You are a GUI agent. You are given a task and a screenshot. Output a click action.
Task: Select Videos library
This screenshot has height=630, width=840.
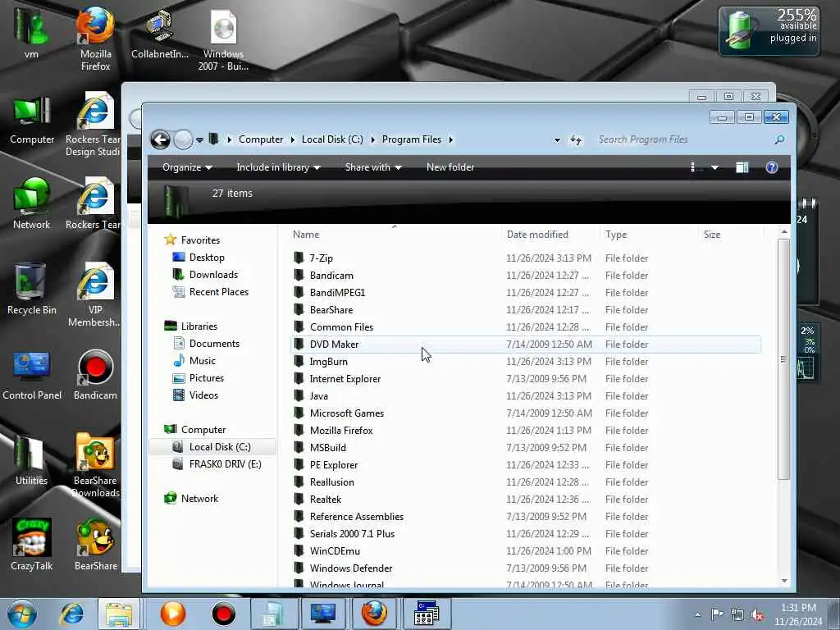coord(203,395)
